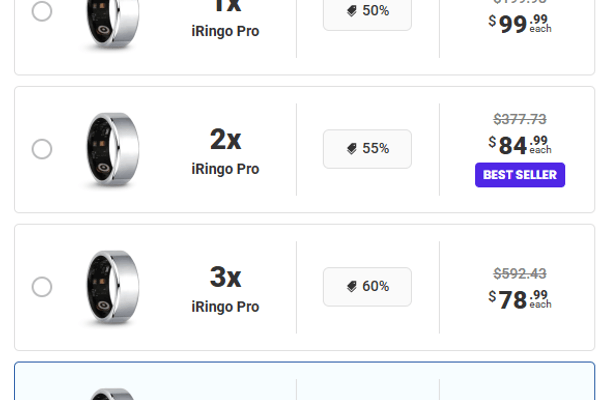Click the 60% discount badge
Viewport: 600px width, 400px height.
click(367, 287)
